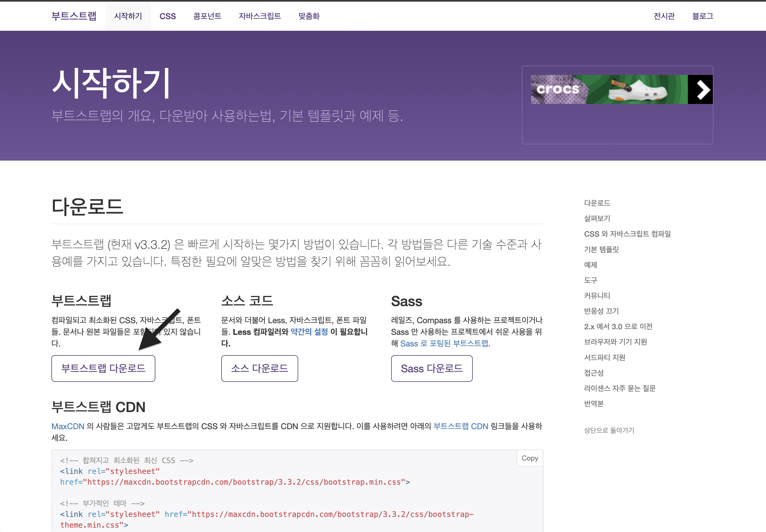The image size is (766, 532).
Task: Visit the 전시관 link in navbar
Action: [x=664, y=16]
